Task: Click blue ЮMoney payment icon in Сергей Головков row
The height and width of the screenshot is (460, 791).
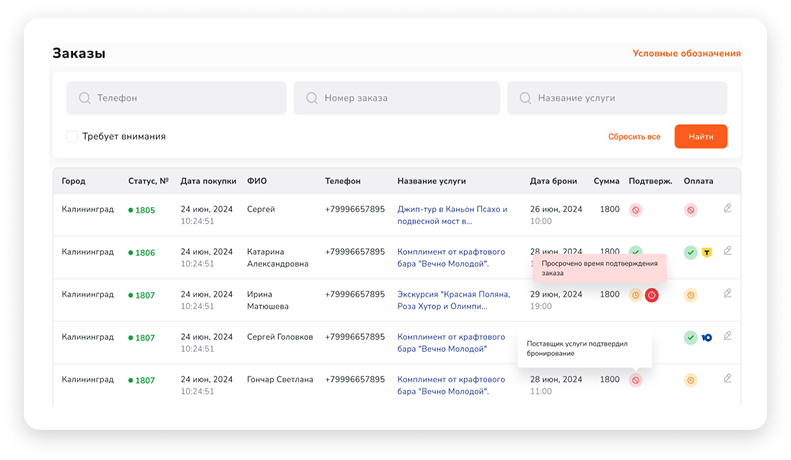Action: coord(707,337)
